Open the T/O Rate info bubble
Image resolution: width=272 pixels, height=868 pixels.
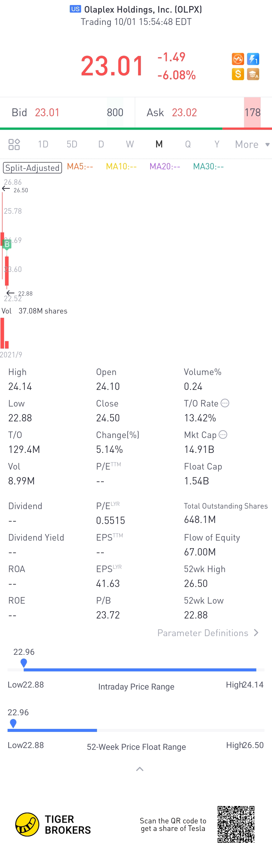point(225,403)
